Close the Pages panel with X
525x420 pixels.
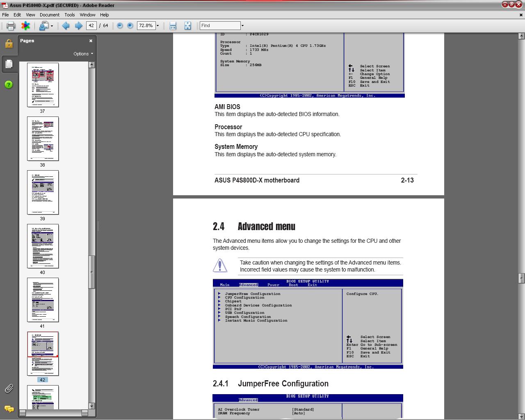(x=91, y=41)
